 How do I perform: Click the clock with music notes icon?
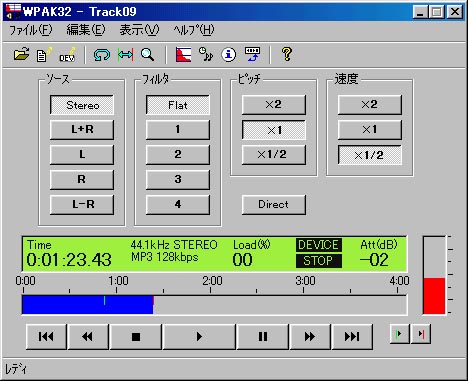pyautogui.click(x=206, y=54)
